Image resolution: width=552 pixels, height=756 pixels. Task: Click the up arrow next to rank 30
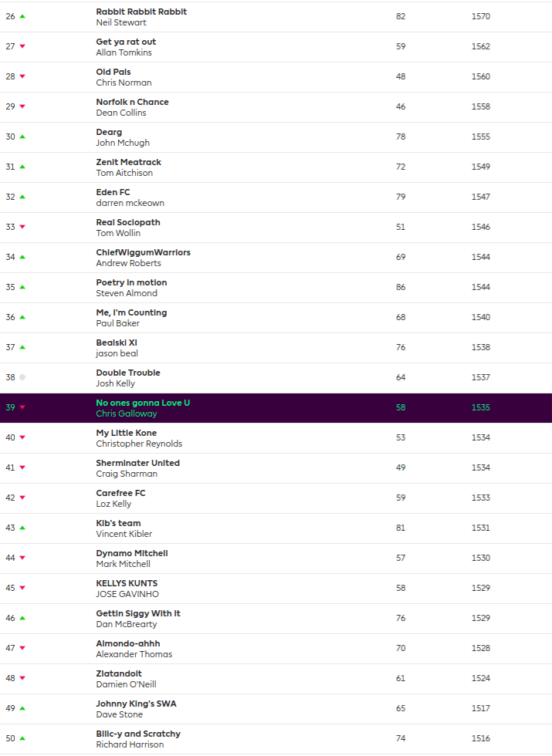click(x=22, y=137)
